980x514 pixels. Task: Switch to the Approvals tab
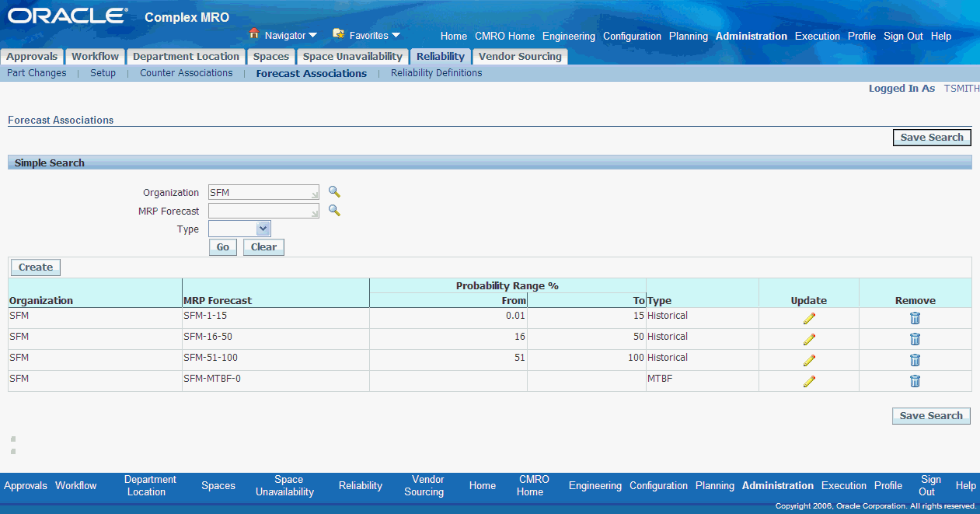click(32, 57)
